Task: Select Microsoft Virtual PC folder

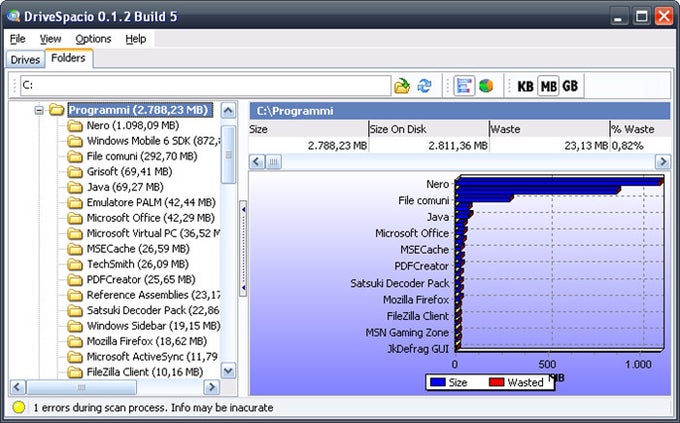Action: click(154, 233)
